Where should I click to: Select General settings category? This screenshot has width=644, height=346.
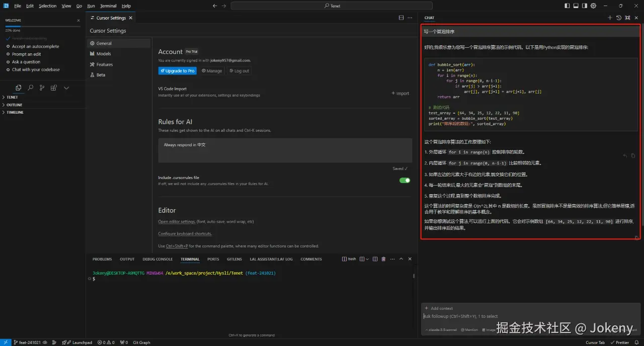(119, 43)
